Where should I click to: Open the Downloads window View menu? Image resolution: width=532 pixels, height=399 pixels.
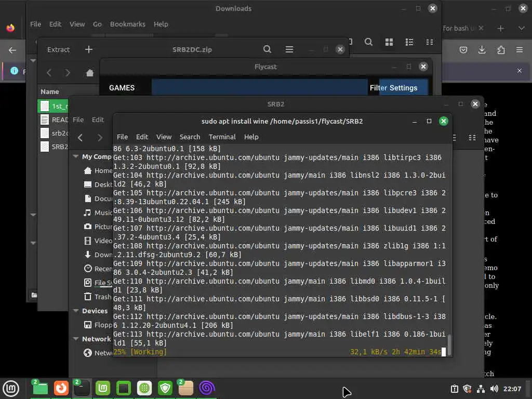(x=77, y=24)
